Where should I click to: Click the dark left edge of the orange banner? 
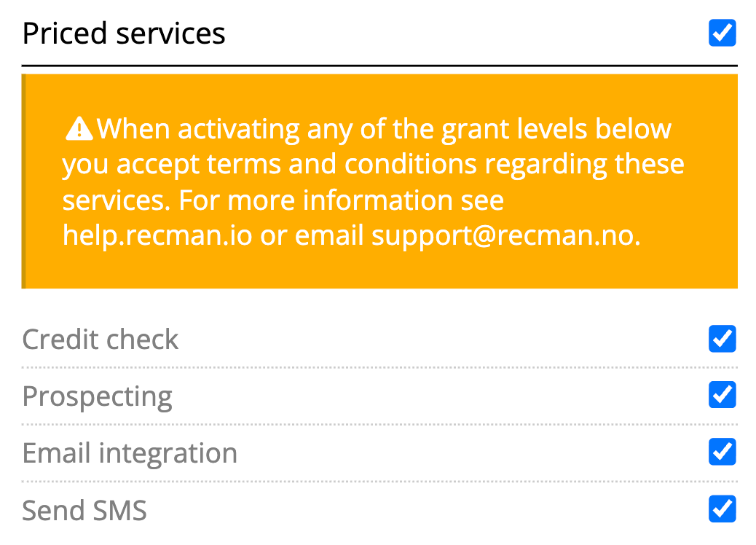24,181
